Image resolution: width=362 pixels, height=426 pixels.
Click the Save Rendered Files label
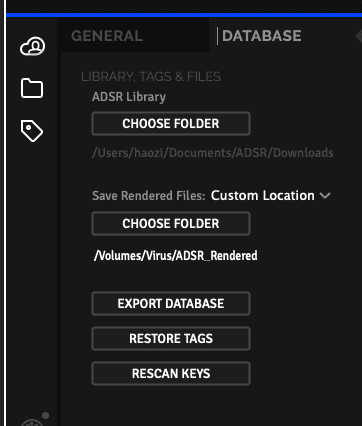point(149,196)
